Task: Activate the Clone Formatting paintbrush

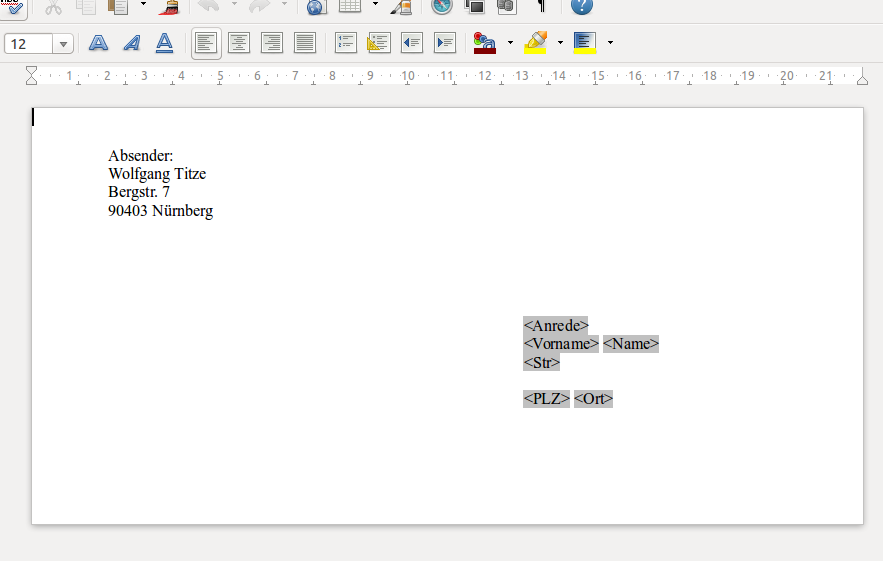Action: pyautogui.click(x=169, y=7)
